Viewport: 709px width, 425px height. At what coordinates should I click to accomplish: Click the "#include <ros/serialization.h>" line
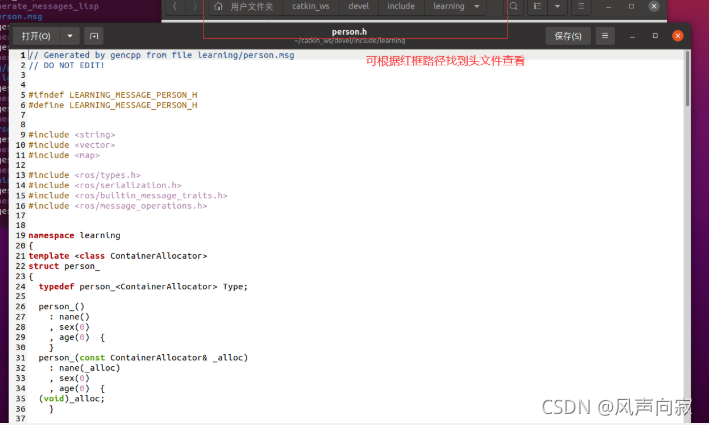point(105,185)
